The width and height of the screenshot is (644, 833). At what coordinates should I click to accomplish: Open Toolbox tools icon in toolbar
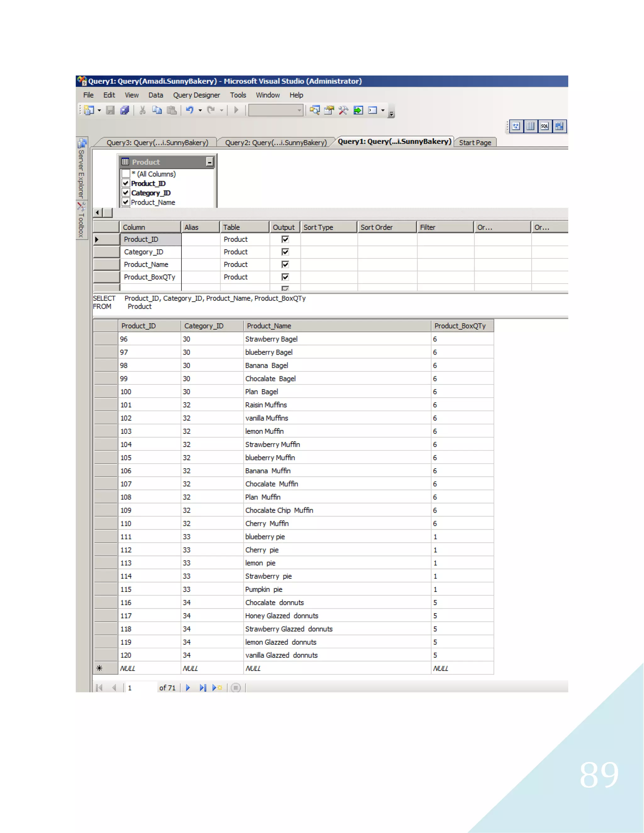coord(343,110)
